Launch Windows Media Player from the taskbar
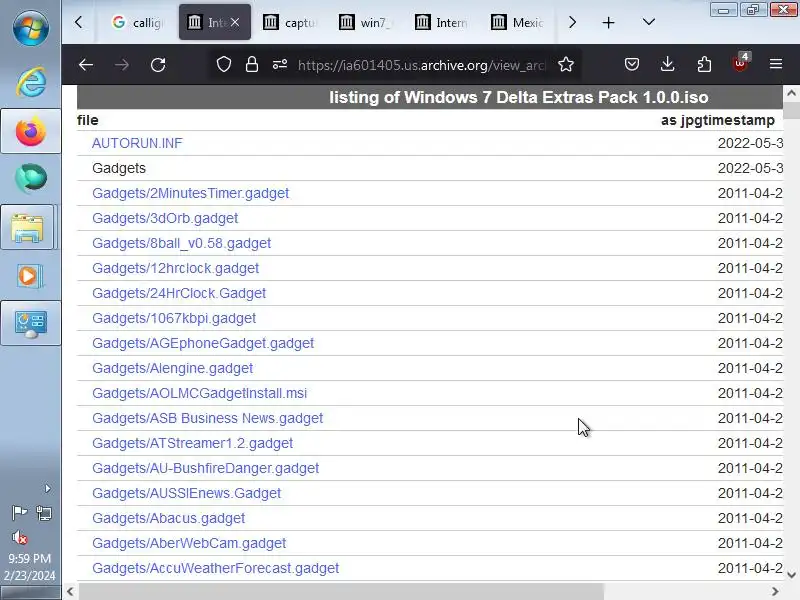The width and height of the screenshot is (800, 600). pyautogui.click(x=31, y=276)
